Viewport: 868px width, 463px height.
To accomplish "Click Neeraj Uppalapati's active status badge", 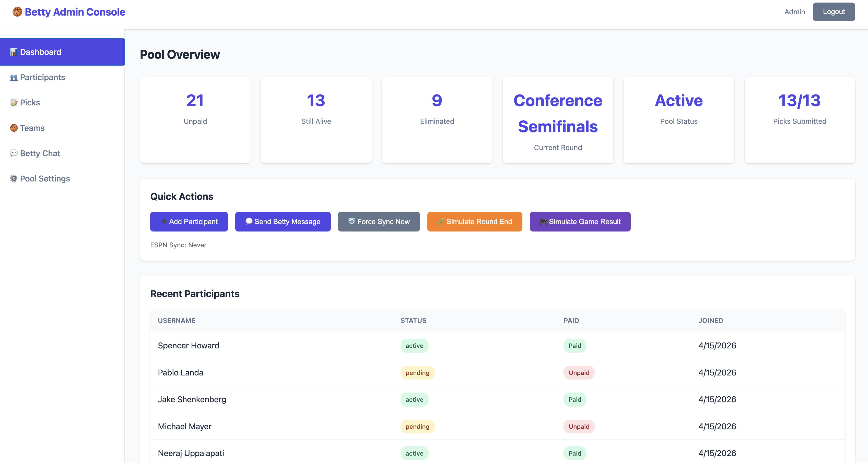I will click(414, 453).
